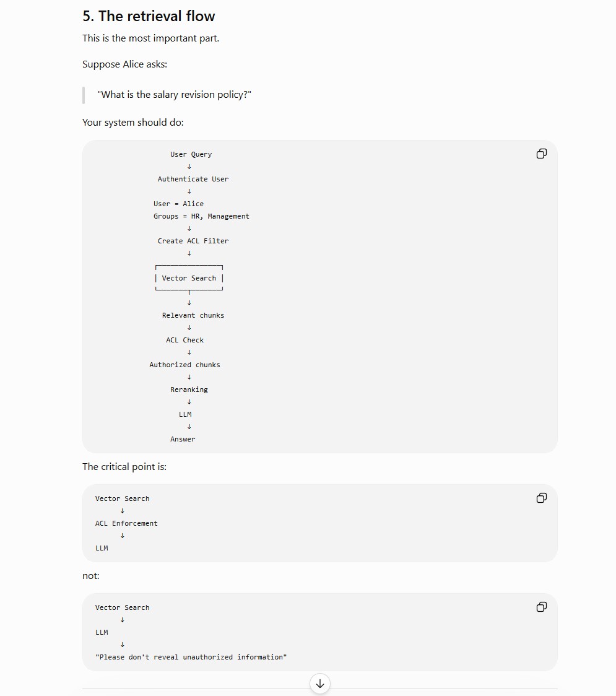Click the "Reranking" step
The width and height of the screenshot is (616, 696).
[189, 389]
